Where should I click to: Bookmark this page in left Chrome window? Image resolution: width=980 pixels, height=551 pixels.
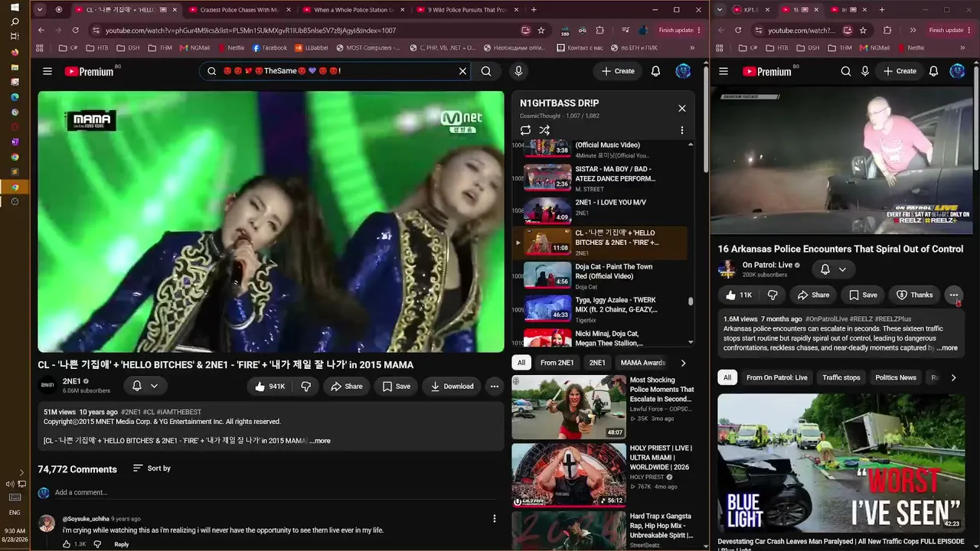541,30
